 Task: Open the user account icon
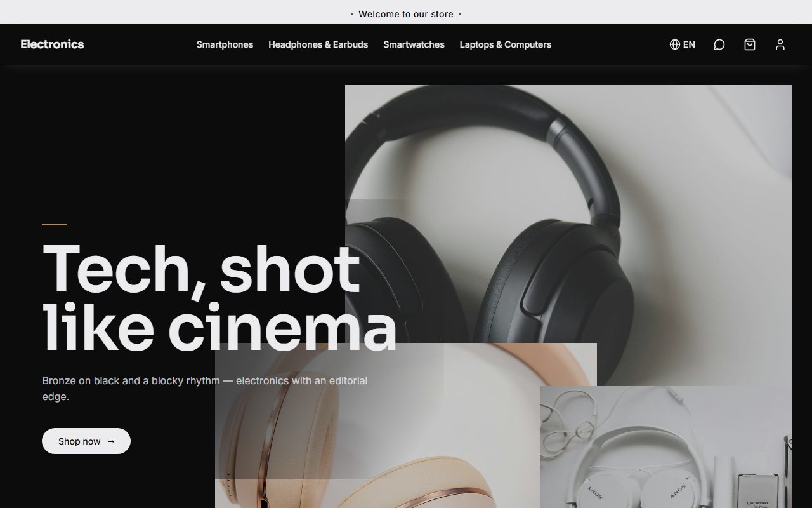(x=780, y=44)
